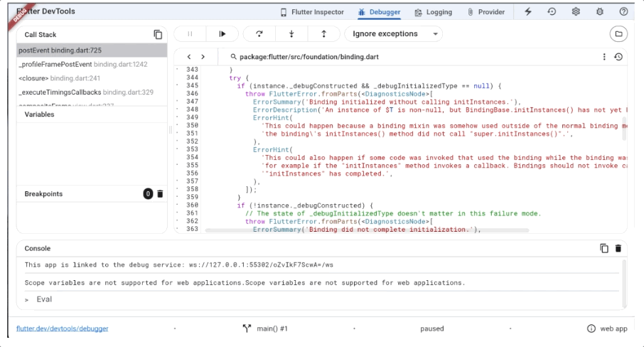Viewport: 644px width, 347px height.
Task: Open the Provider tab
Action: point(486,12)
